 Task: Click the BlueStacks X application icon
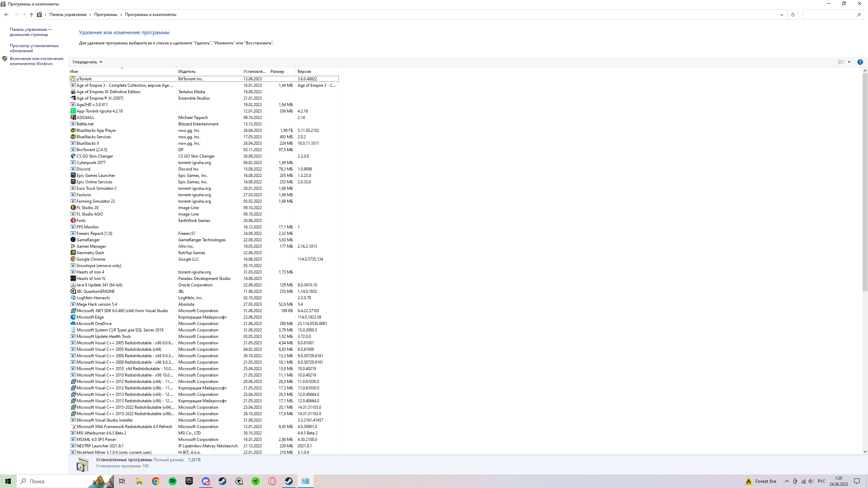point(73,143)
